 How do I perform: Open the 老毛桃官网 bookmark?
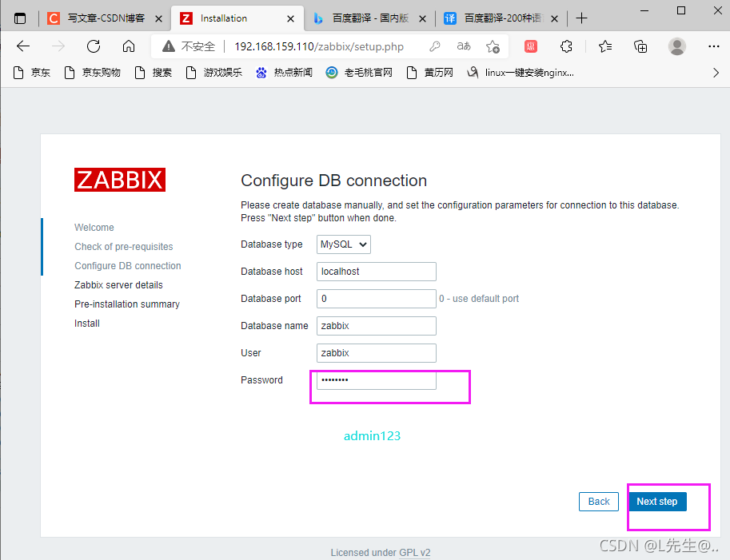pos(359,73)
